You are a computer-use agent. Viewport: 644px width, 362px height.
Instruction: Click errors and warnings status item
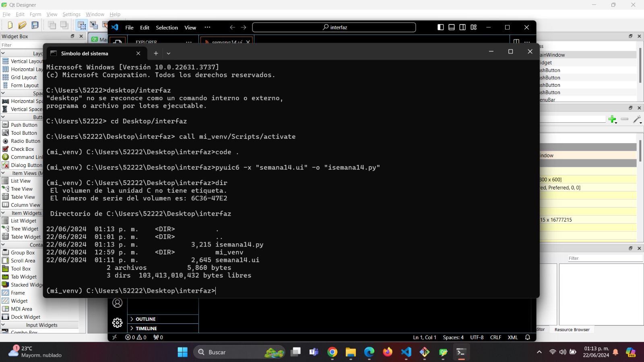coord(136,337)
